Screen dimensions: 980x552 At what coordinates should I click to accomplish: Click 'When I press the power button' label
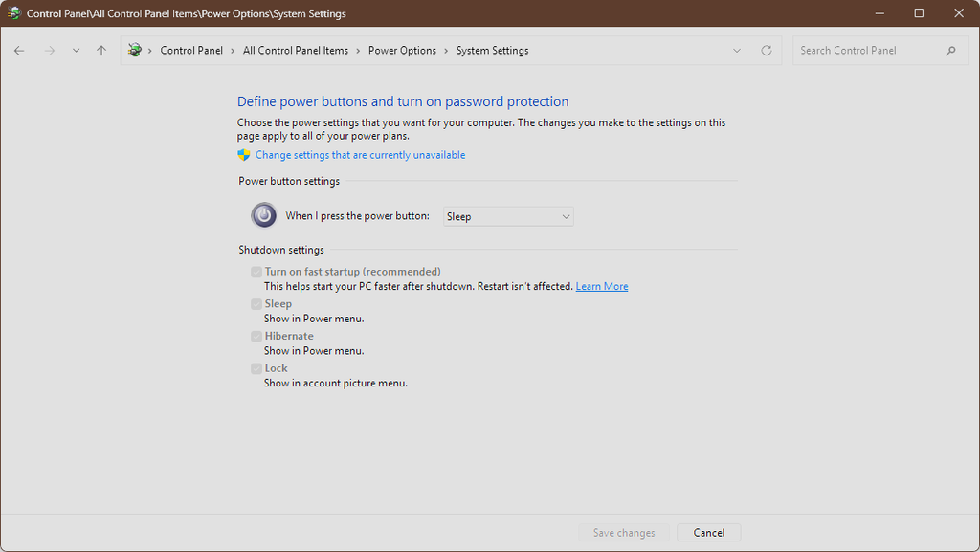(x=358, y=216)
